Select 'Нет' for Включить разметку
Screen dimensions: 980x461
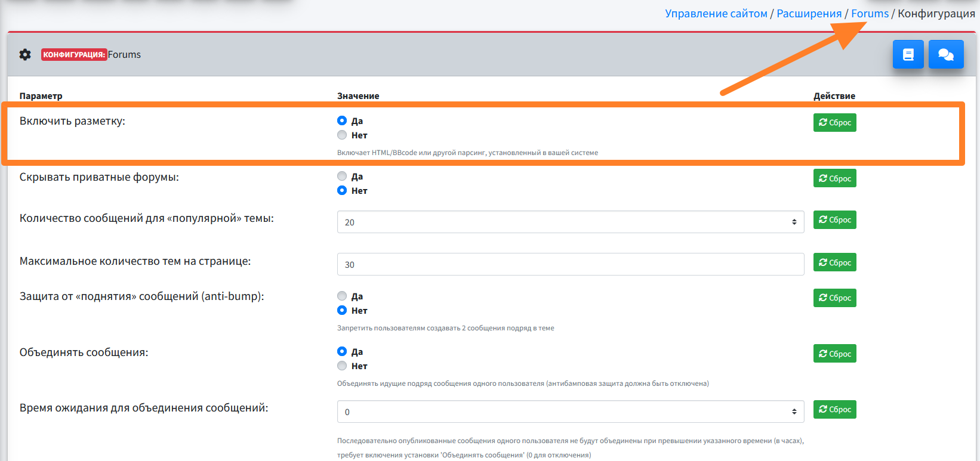click(x=342, y=135)
